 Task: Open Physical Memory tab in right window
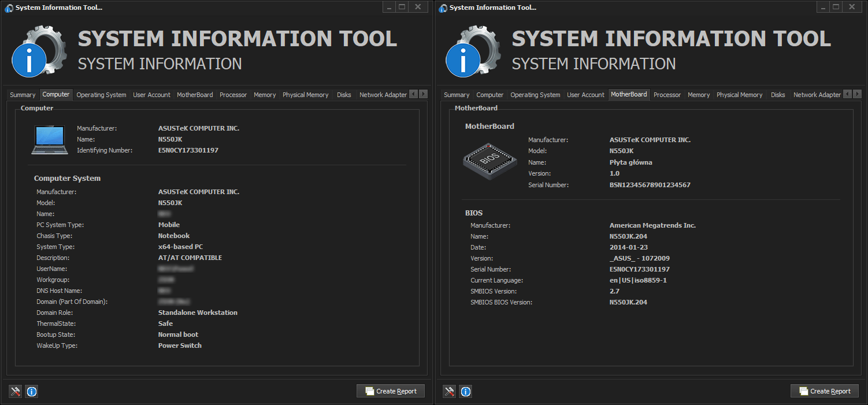(x=739, y=95)
